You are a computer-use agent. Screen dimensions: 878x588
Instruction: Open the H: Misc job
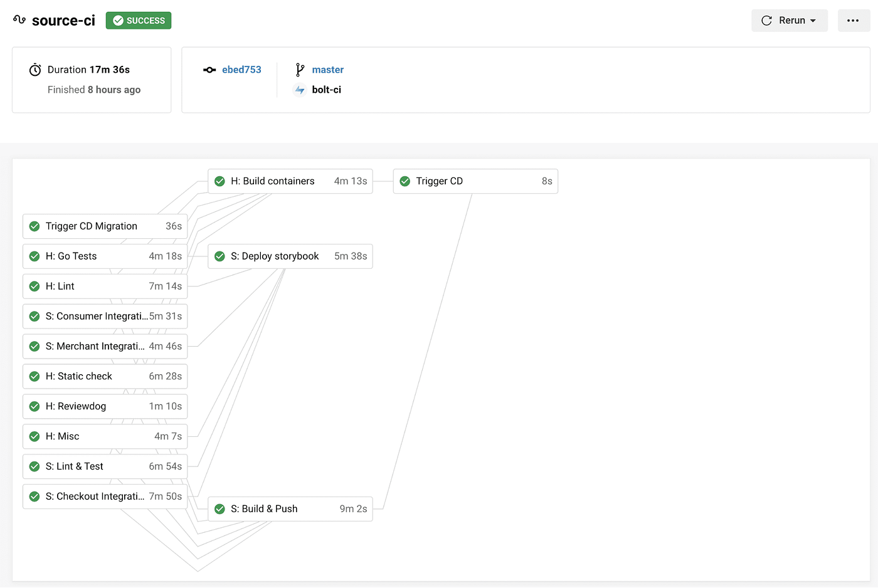tap(105, 437)
